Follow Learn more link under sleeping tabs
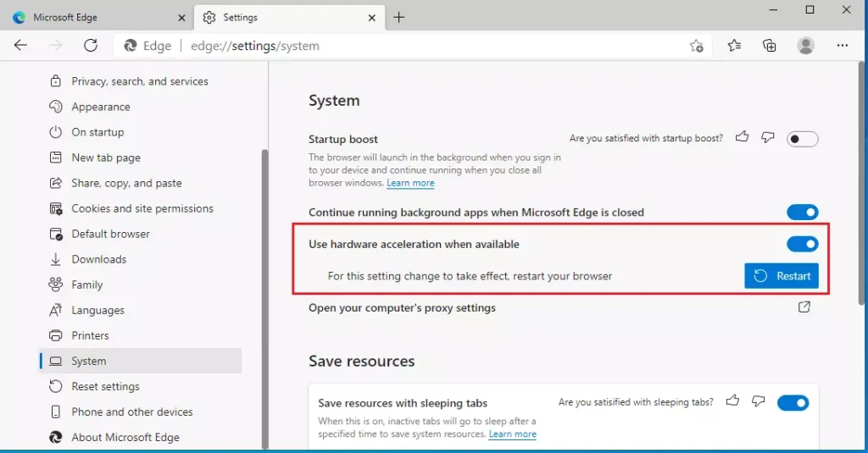 coord(512,434)
